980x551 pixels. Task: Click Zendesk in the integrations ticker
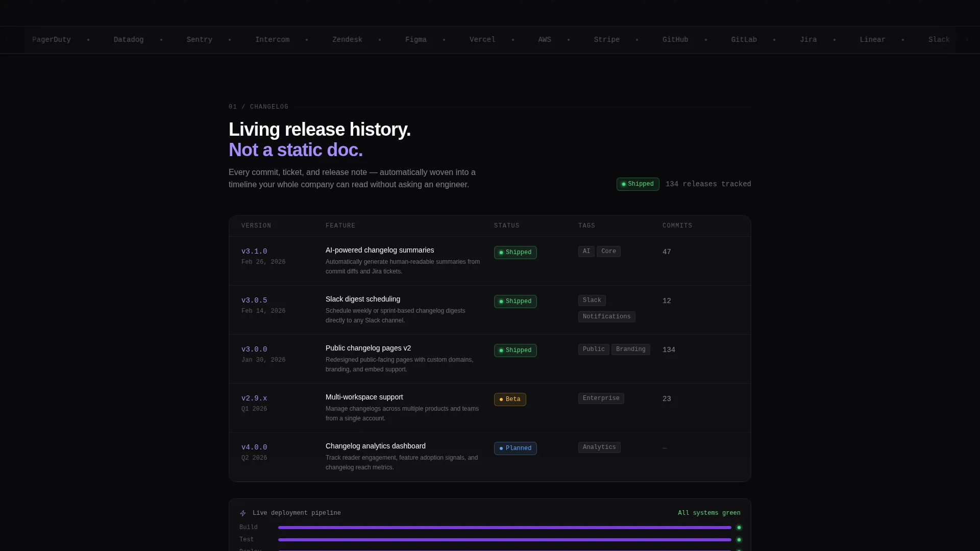[x=347, y=40]
